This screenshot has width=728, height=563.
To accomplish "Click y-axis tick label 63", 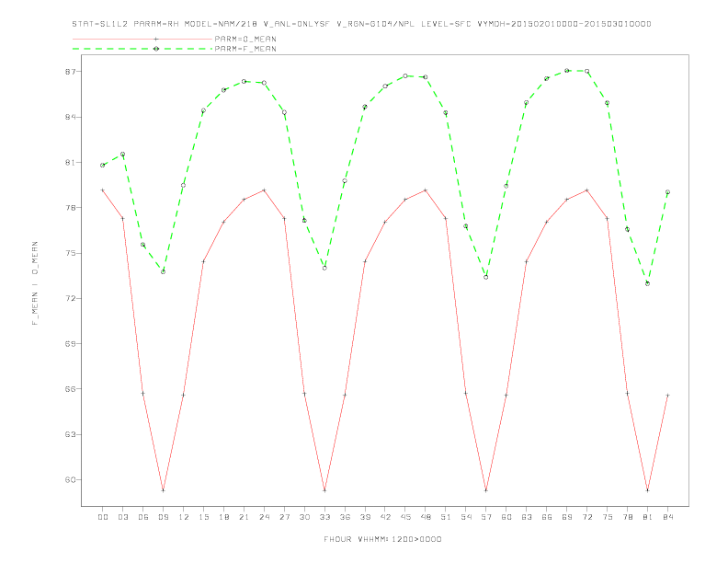I will (x=71, y=434).
